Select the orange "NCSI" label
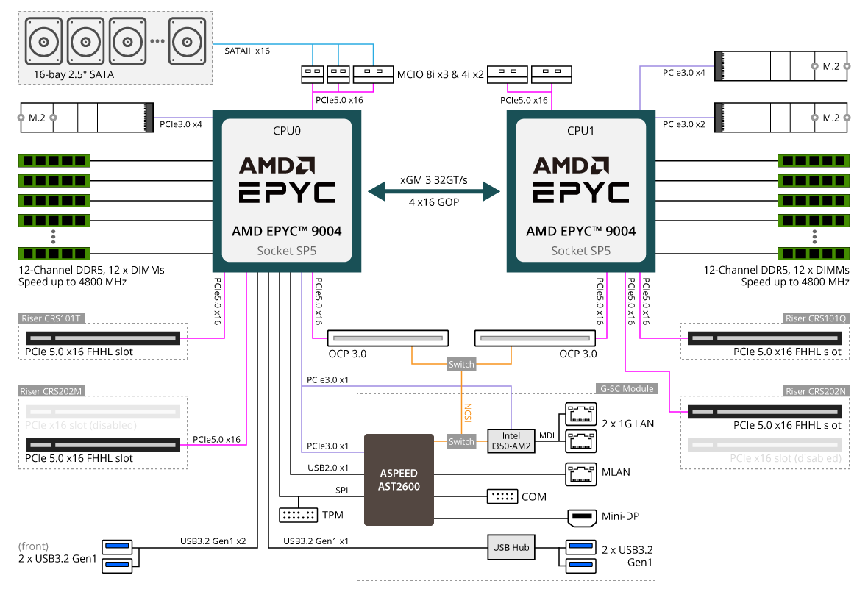The height and width of the screenshot is (592, 868). tap(468, 413)
